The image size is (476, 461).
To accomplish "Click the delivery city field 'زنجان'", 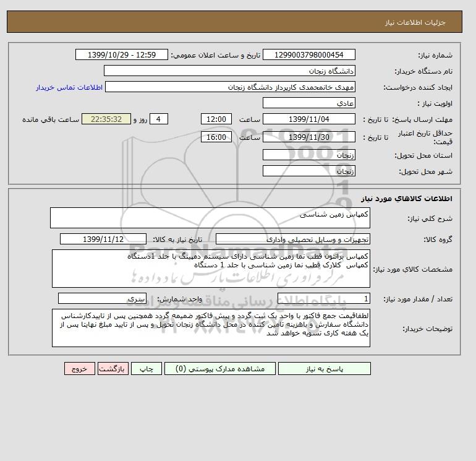I will [x=308, y=171].
